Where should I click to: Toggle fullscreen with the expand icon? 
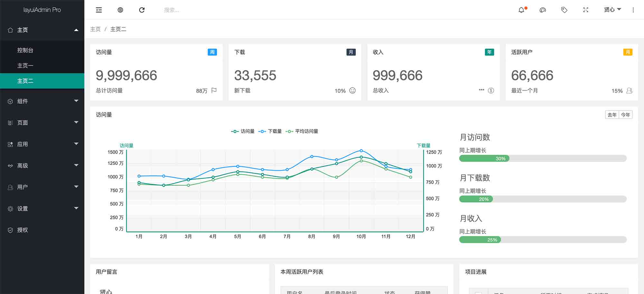click(586, 10)
